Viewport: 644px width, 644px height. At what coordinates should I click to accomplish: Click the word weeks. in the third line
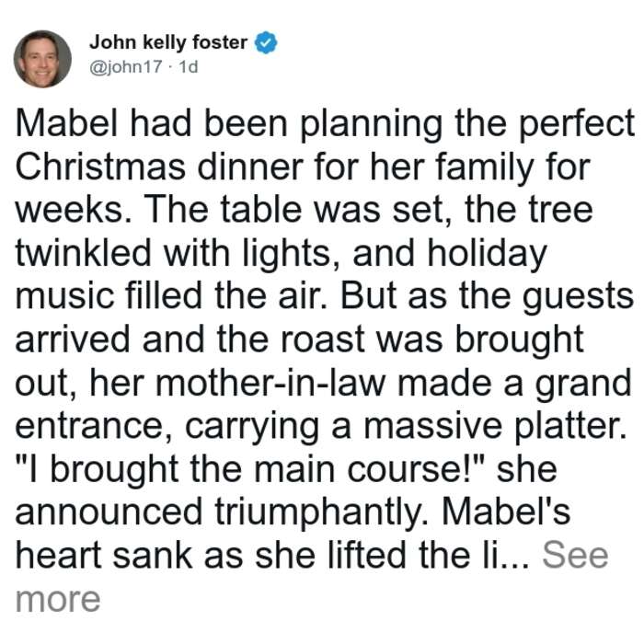coord(74,210)
